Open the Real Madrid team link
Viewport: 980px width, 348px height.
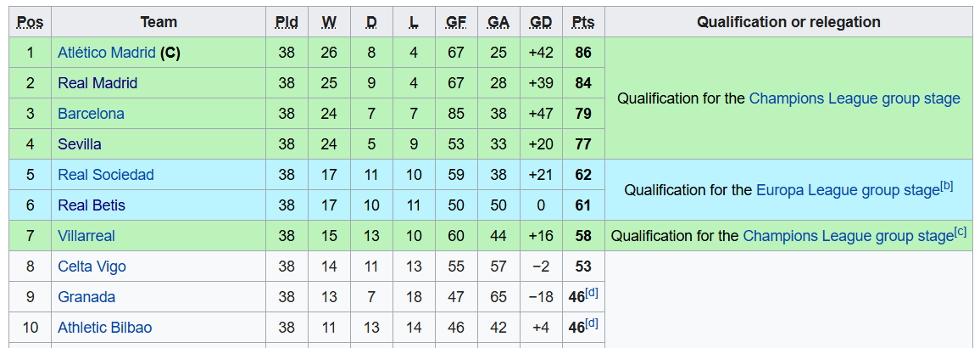click(97, 83)
